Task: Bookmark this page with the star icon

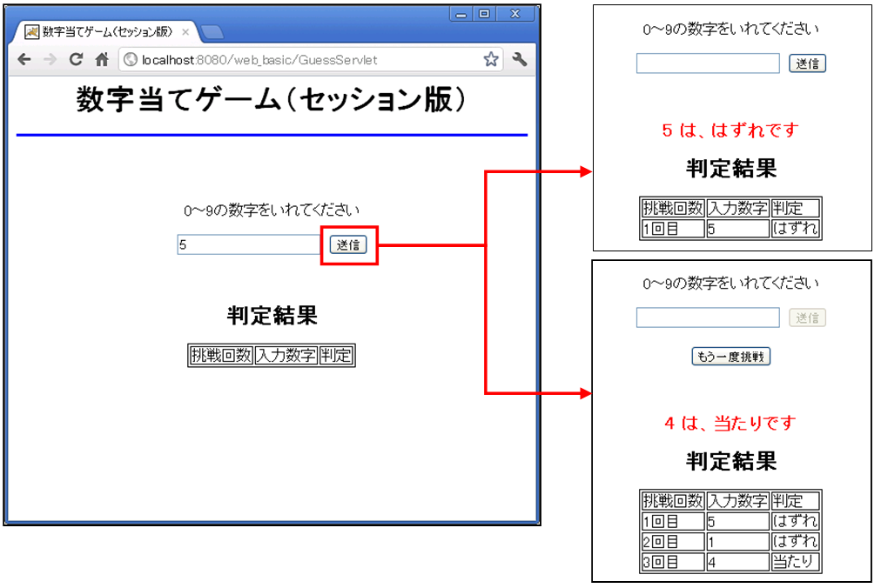Action: [491, 60]
